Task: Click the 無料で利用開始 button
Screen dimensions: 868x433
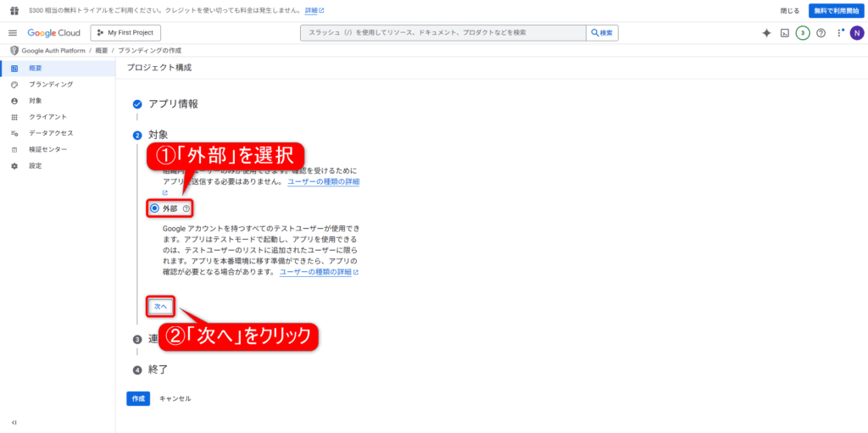Action: [835, 10]
